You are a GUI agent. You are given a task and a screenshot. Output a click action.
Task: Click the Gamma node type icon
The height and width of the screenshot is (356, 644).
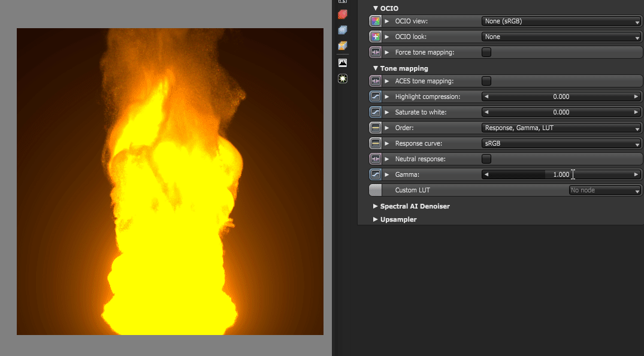pyautogui.click(x=376, y=174)
